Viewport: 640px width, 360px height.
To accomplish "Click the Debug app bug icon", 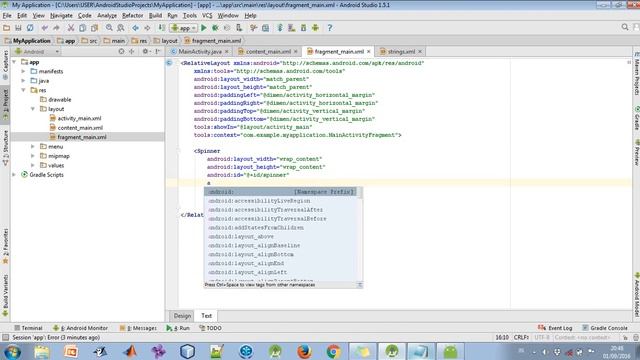I will coord(215,28).
